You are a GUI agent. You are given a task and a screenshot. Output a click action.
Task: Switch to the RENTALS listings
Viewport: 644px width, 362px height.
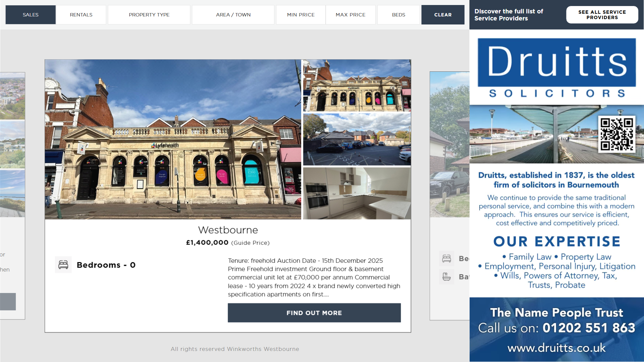click(x=81, y=15)
